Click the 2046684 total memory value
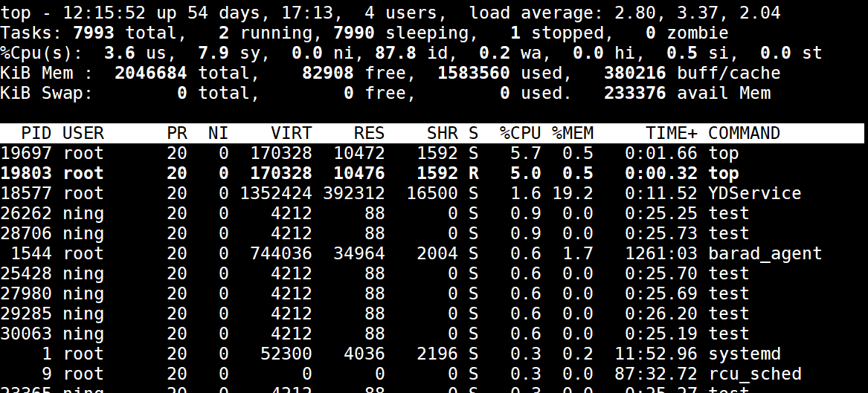Image resolution: width=868 pixels, height=393 pixels. [x=150, y=73]
